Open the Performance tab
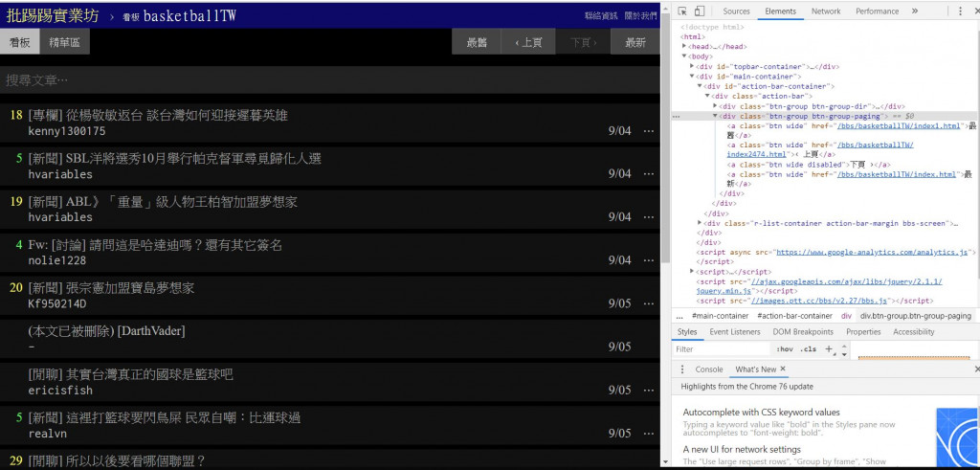This screenshot has width=980, height=470. click(x=877, y=11)
